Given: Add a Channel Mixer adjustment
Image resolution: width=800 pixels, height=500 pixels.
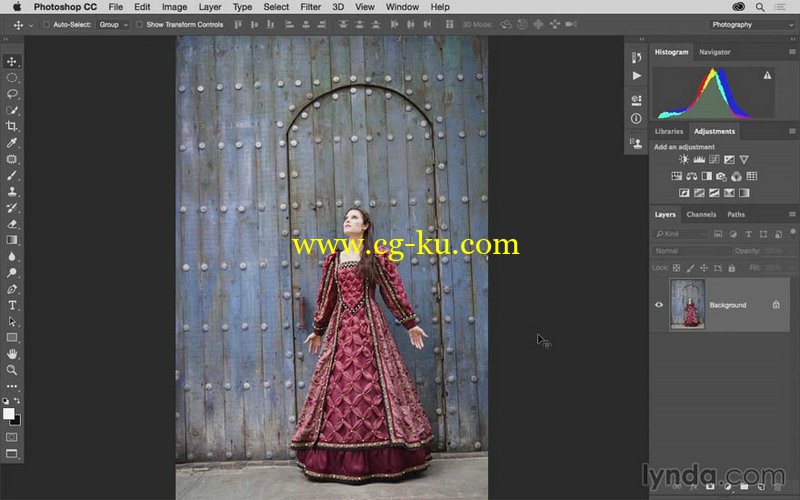Looking at the screenshot, I should pos(736,177).
